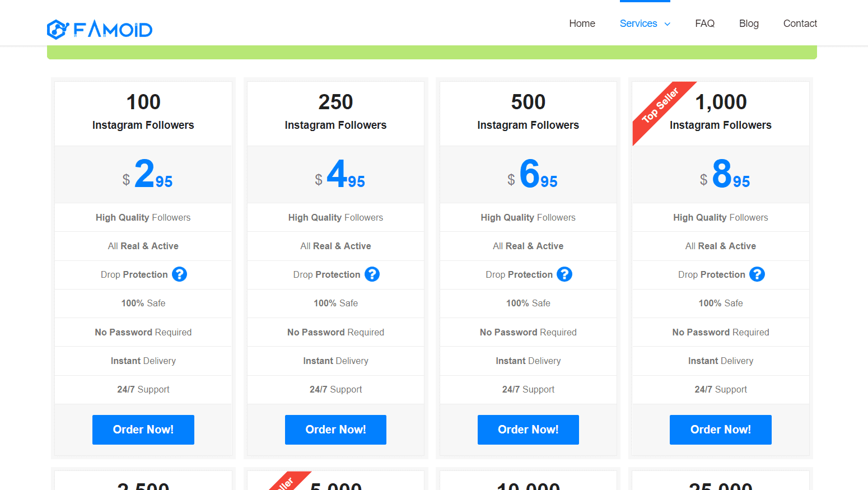868x490 pixels.
Task: Click 100% Safe in 100 Followers card
Action: pos(143,303)
